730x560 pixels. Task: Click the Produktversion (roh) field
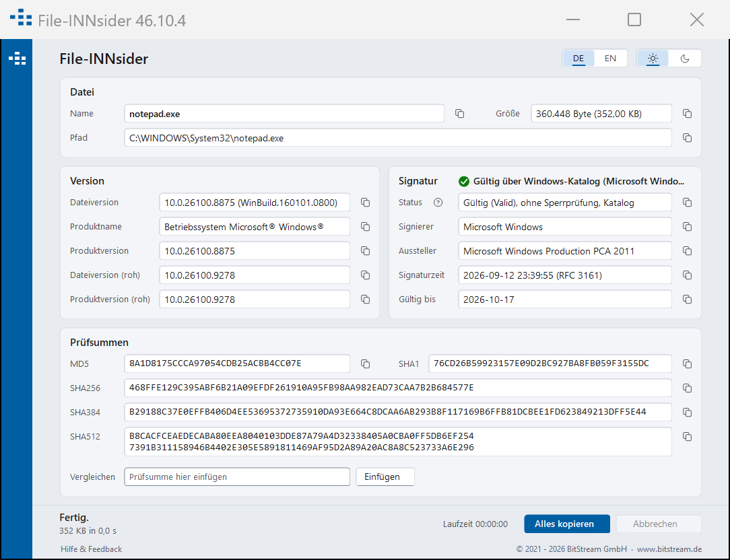point(255,300)
